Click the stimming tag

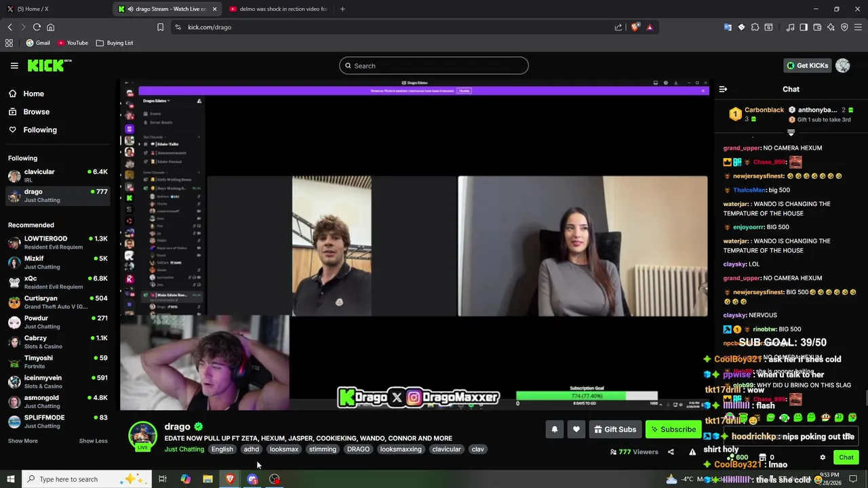(x=323, y=449)
